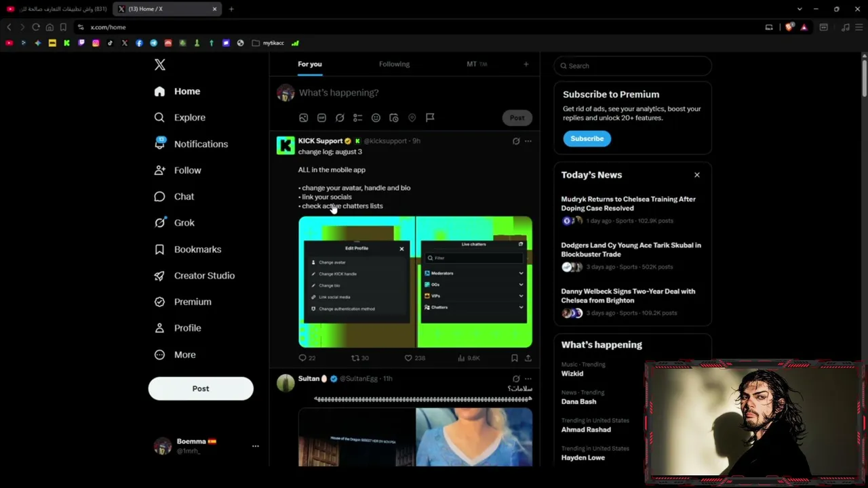Click the Search input field
Screen dimensions: 868x488
[633, 66]
